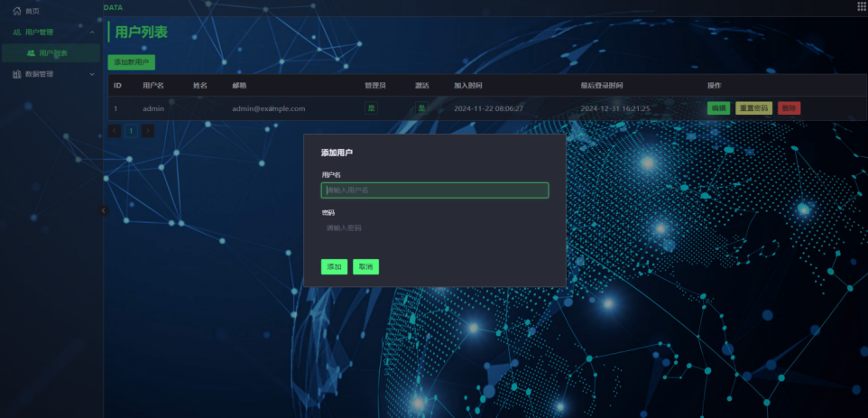Click the 用户列表 page heading
Image resolution: width=868 pixels, height=418 pixels.
[141, 33]
